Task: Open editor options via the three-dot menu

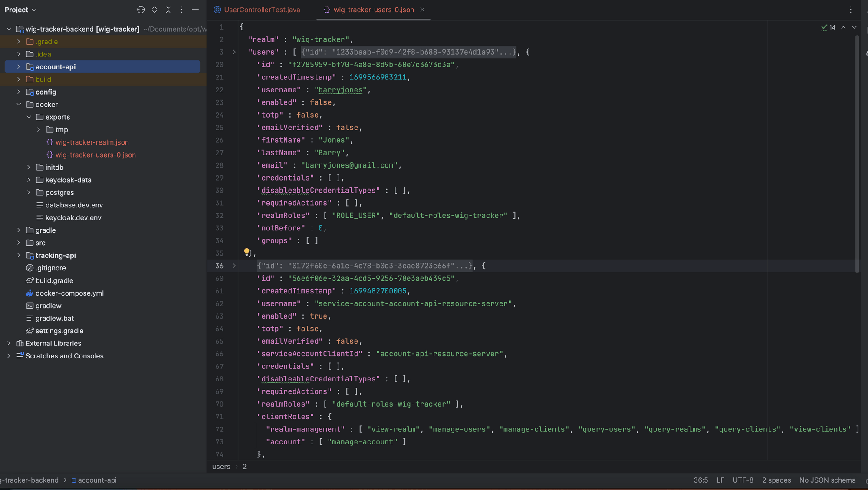Action: pyautogui.click(x=851, y=10)
